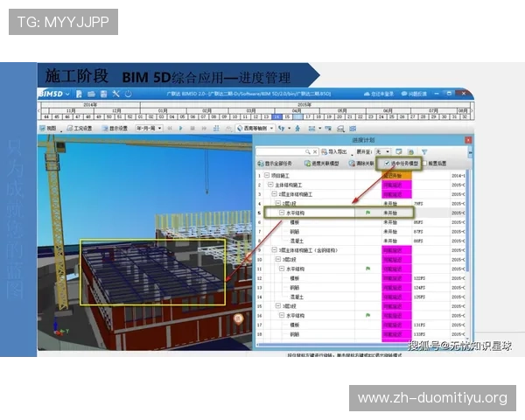Play the construction simulation
525x420 pixels.
(181, 129)
